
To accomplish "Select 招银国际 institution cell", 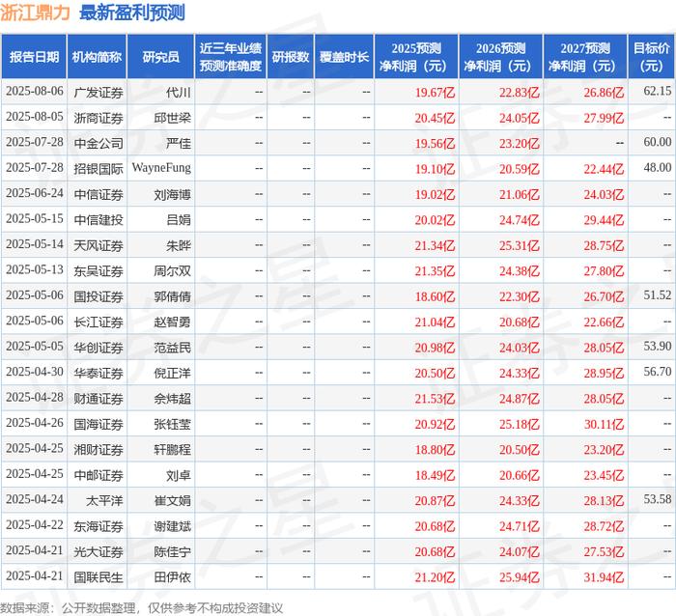I will [x=99, y=169].
